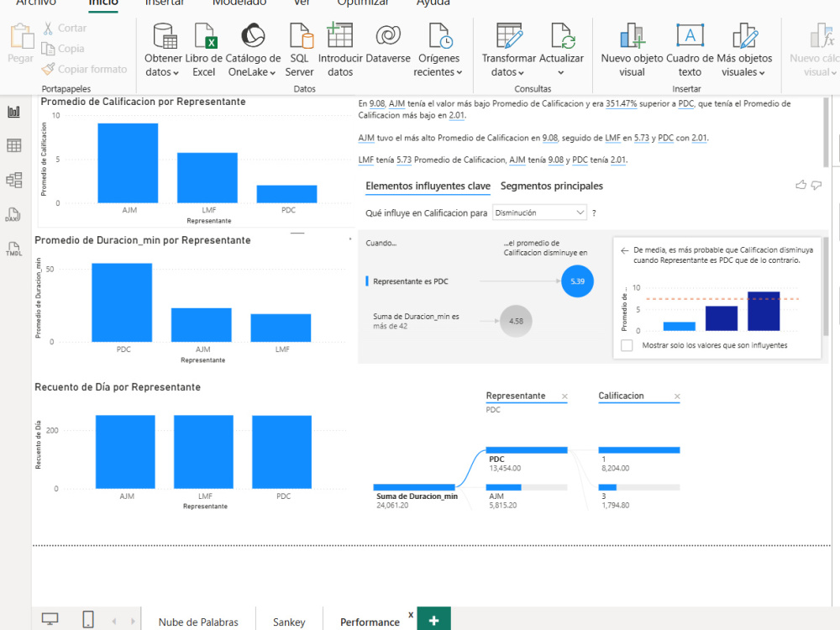The image size is (840, 630).
Task: Click Actualizar refresh icon
Action: [x=563, y=35]
